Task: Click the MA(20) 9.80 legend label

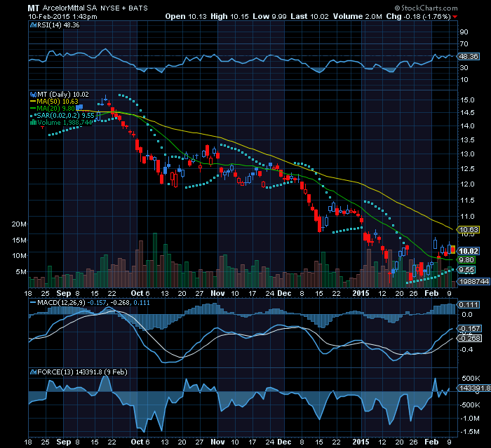Action: click(55, 109)
